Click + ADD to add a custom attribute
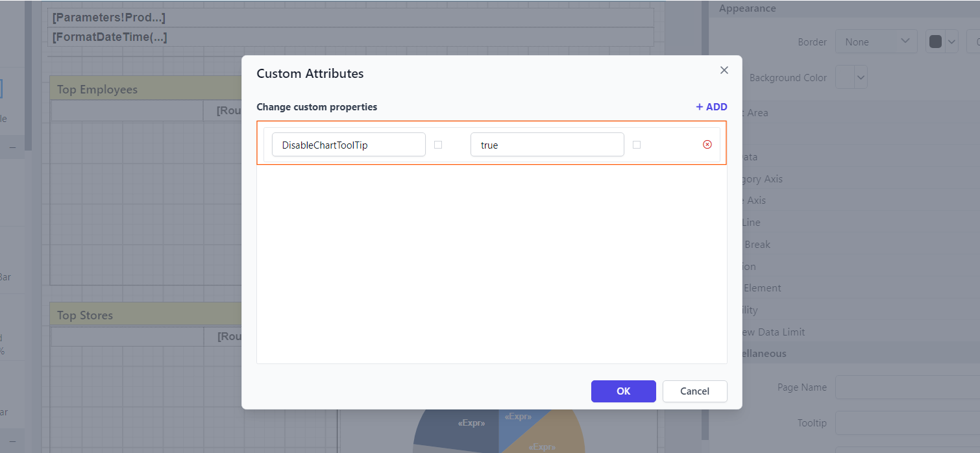980x453 pixels. (711, 106)
